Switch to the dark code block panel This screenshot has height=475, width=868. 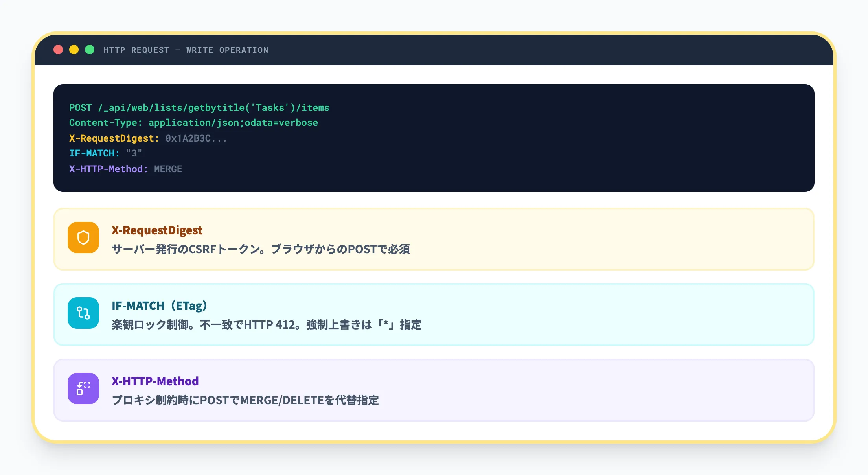pyautogui.click(x=432, y=138)
